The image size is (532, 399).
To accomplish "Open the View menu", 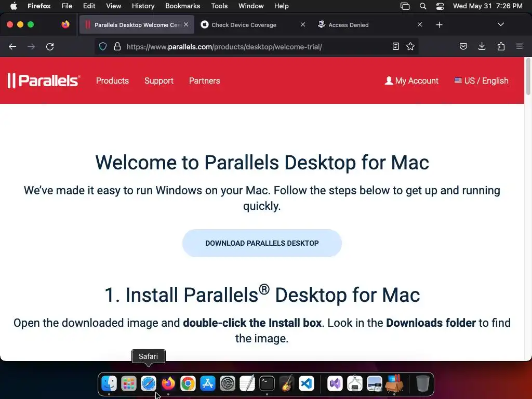I will [113, 6].
